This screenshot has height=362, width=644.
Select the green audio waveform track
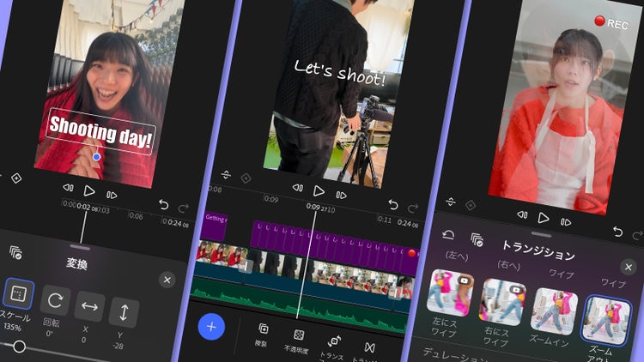[300, 308]
